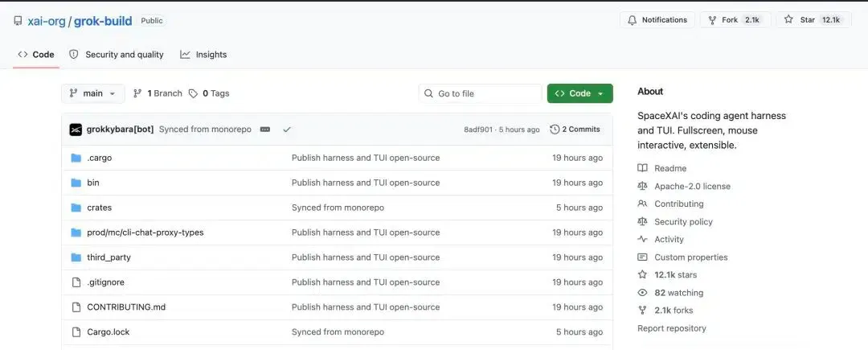Open the grok-build repository link

click(x=102, y=21)
